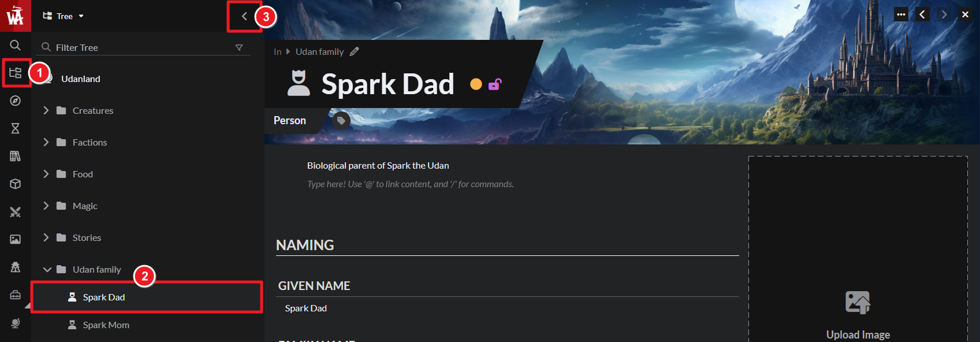The height and width of the screenshot is (342, 980).
Task: Click the Upload Image area
Action: [x=858, y=249]
